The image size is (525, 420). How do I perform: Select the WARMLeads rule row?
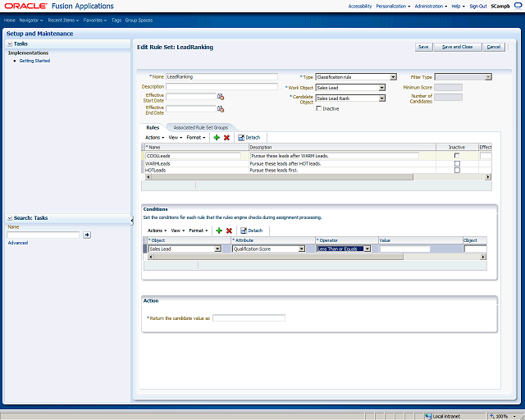click(317, 163)
